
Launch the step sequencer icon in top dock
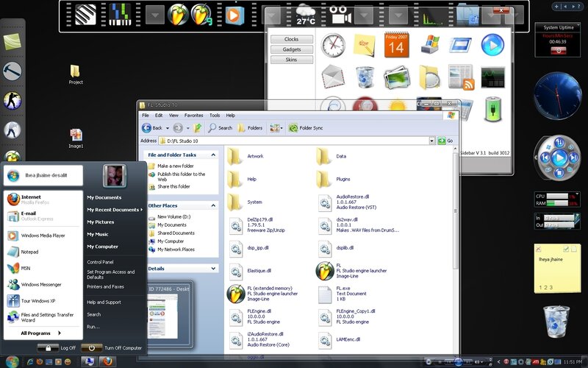pyautogui.click(x=120, y=15)
